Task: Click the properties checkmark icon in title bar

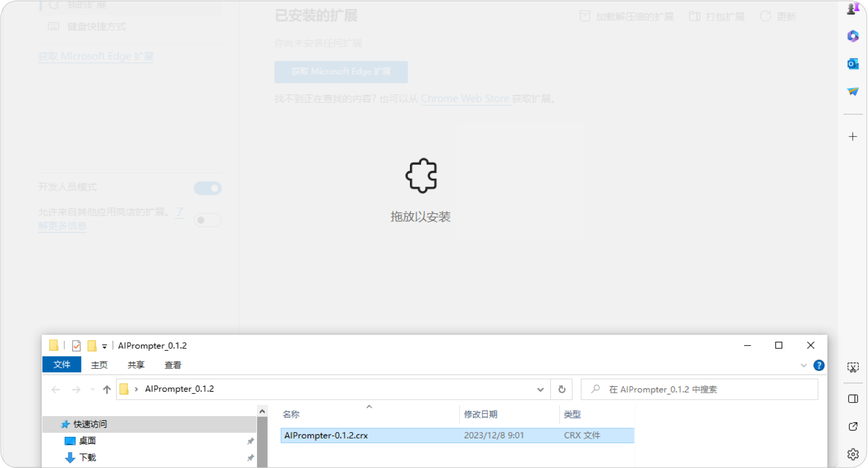Action: pyautogui.click(x=77, y=346)
